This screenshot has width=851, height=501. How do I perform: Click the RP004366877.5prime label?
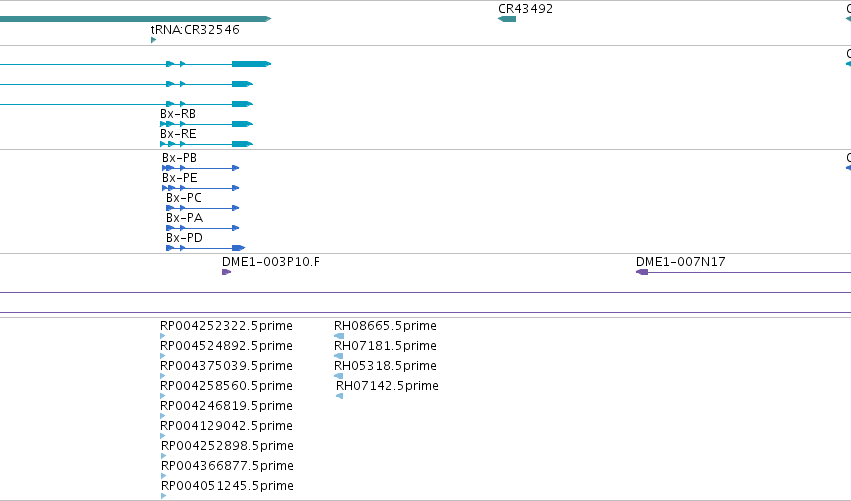(x=227, y=466)
